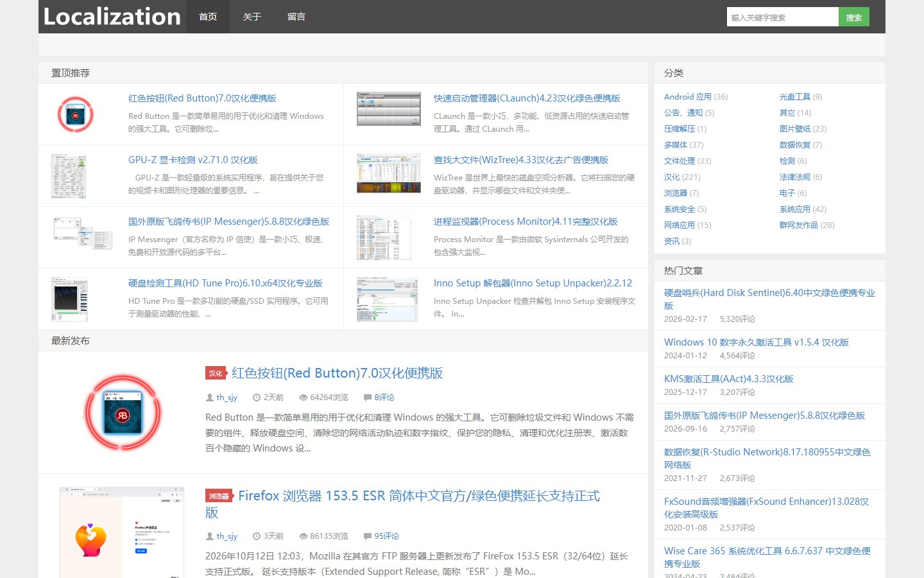Screen dimensions: 924x578
Task: Open the 8评论 comments link
Action: pyautogui.click(x=384, y=398)
